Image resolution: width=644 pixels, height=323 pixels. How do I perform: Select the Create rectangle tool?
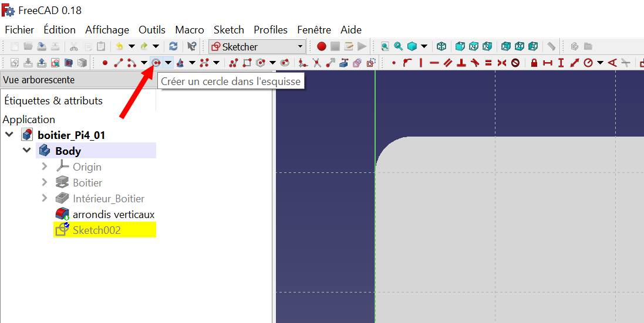tap(247, 63)
